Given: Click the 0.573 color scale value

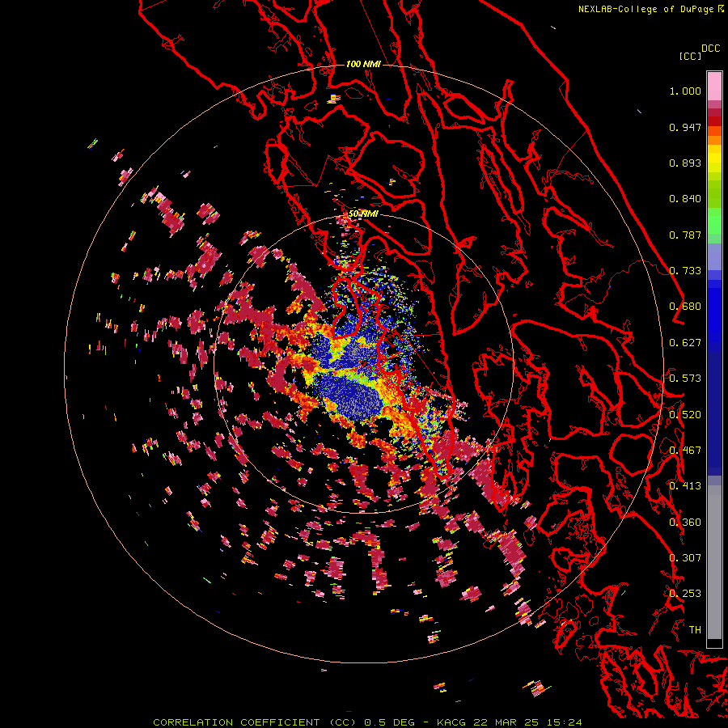Looking at the screenshot, I should click(685, 379).
